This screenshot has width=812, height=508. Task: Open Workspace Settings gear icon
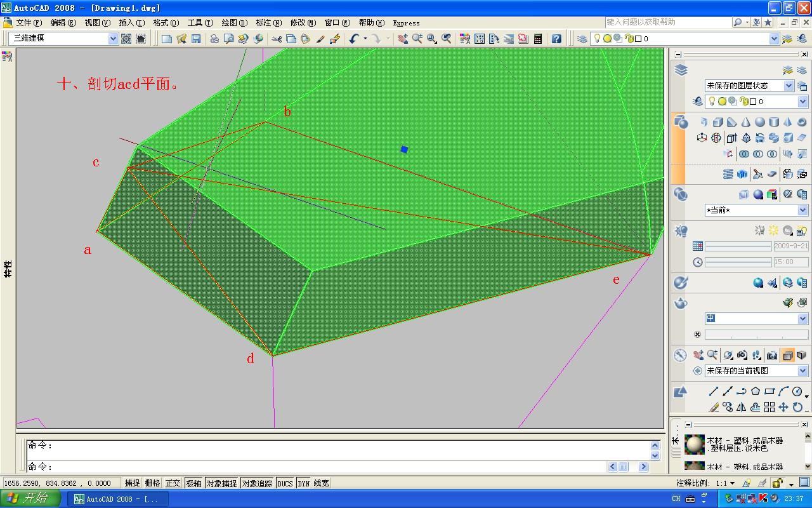pyautogui.click(x=126, y=39)
